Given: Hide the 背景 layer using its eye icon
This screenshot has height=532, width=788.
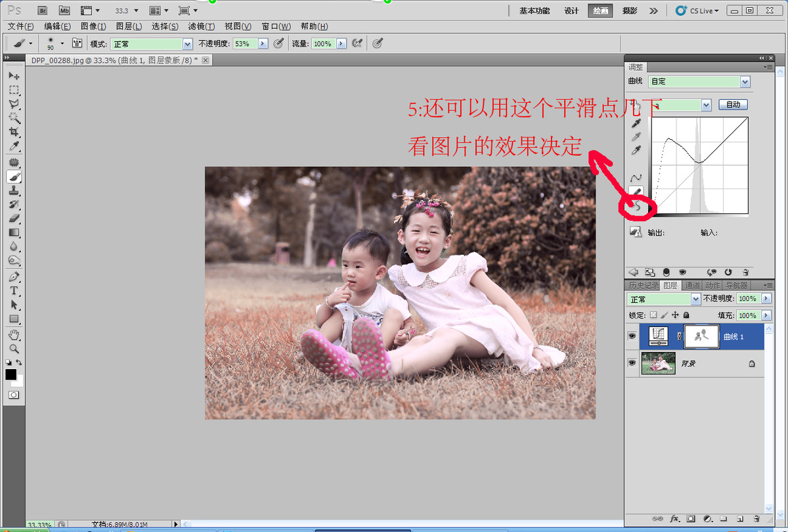Looking at the screenshot, I should point(632,363).
